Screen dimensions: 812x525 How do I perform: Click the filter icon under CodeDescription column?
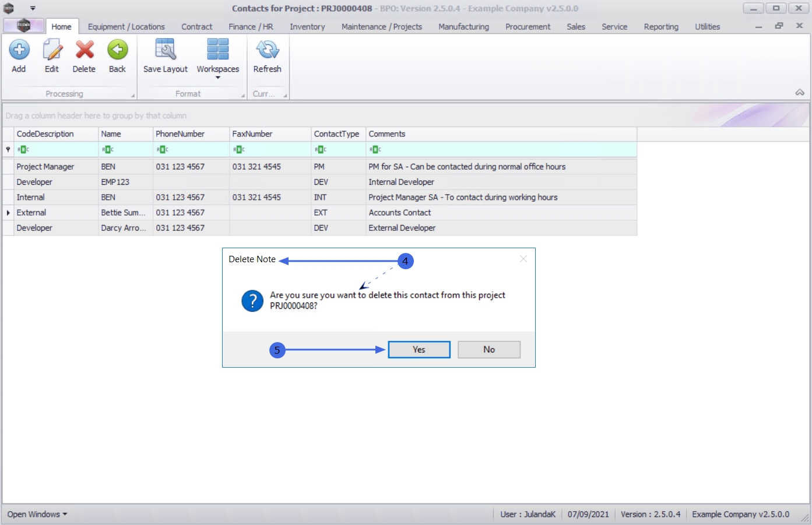pos(23,150)
